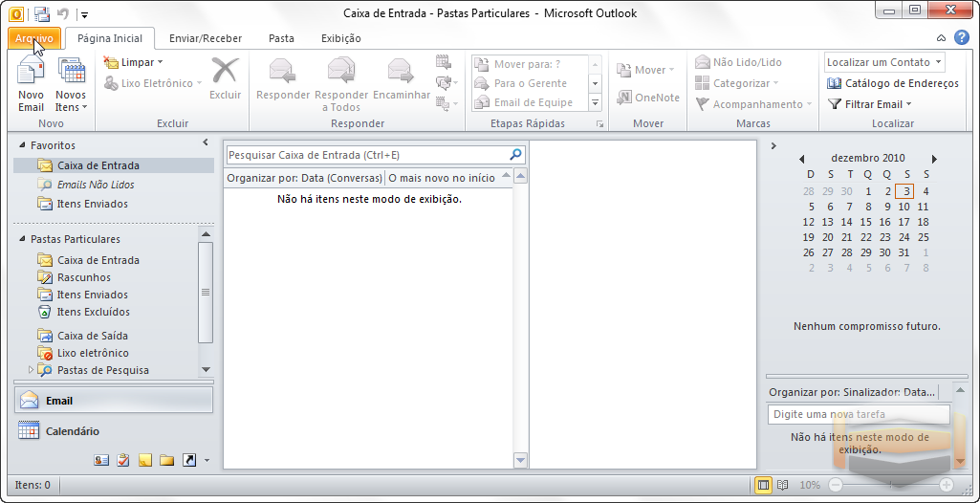Viewport: 980px width, 503px height.
Task: Open the Categorizar dropdown
Action: click(737, 83)
